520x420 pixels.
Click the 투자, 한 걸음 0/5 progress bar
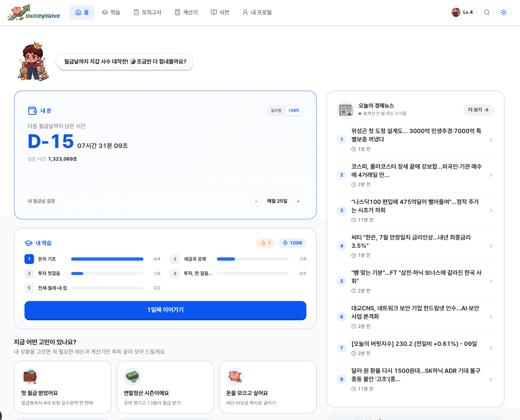point(253,274)
